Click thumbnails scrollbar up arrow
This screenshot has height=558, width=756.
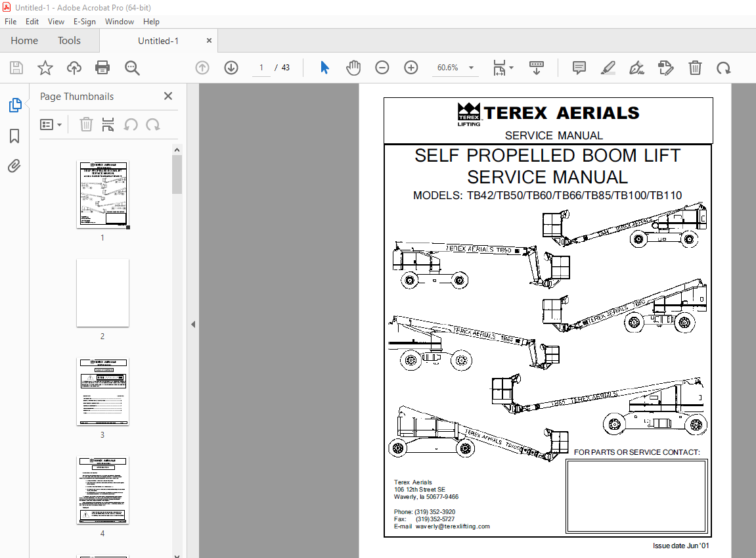(x=177, y=150)
